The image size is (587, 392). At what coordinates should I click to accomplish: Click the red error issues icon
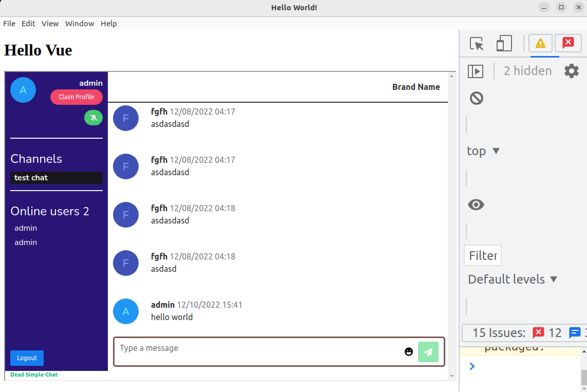pos(538,332)
